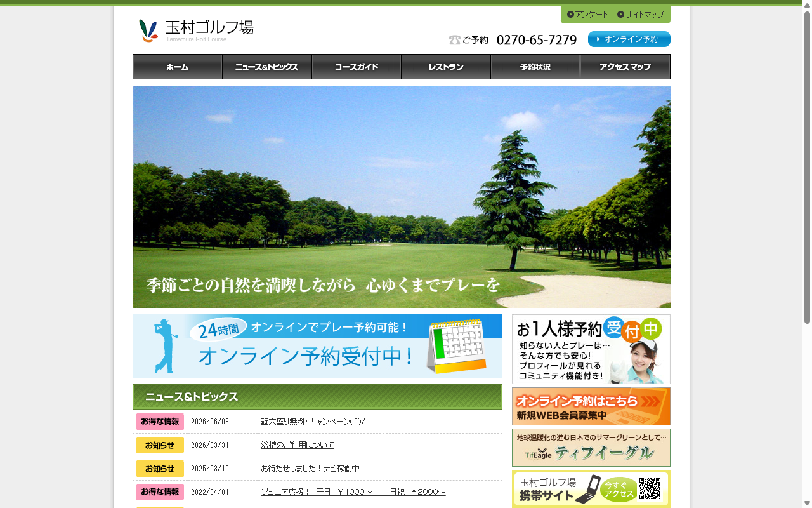Open 玉村ゴルフ場 携帯サイト banner
Viewport: 812px width, 508px height.
click(591, 489)
